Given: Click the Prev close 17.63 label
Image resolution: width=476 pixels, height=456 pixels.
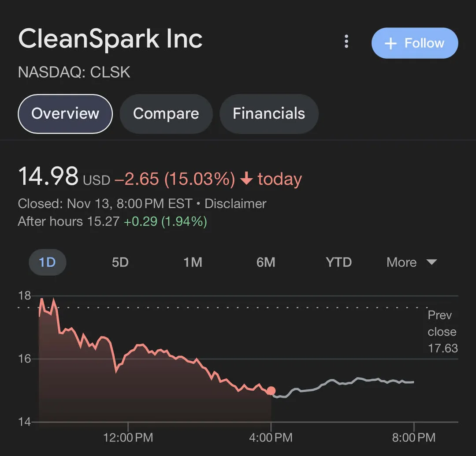Looking at the screenshot, I should (x=442, y=332).
